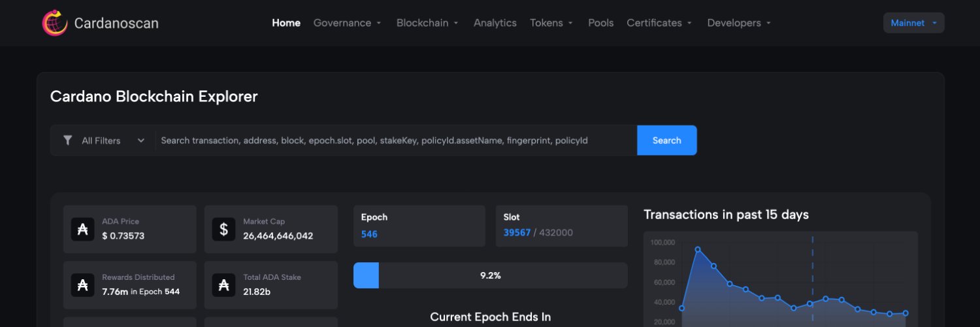Go to the Analytics page
980x327 pixels.
[495, 23]
